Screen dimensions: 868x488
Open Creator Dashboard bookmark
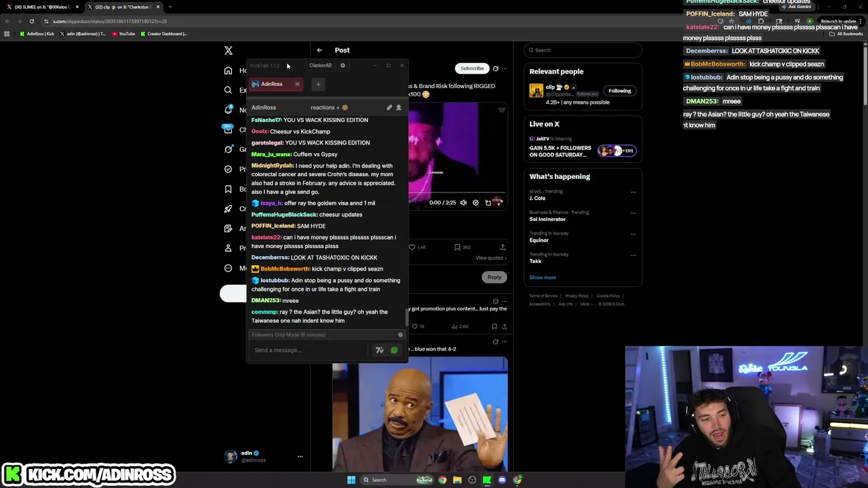[164, 34]
